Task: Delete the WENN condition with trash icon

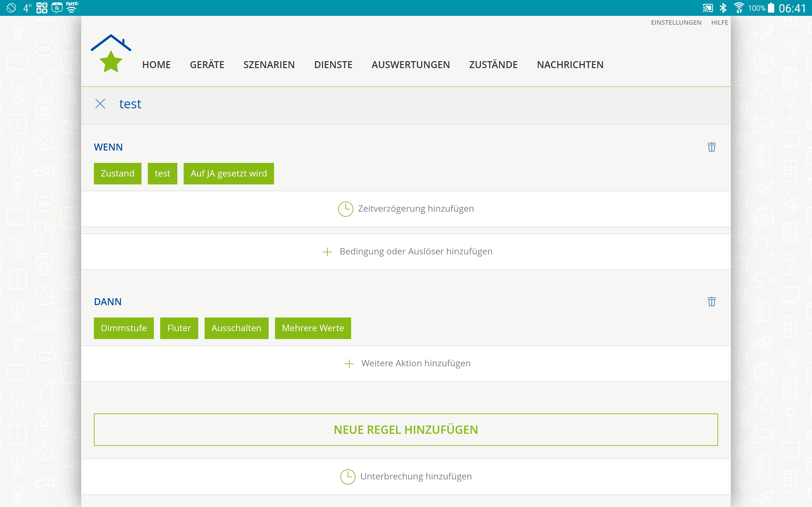Action: pyautogui.click(x=711, y=147)
